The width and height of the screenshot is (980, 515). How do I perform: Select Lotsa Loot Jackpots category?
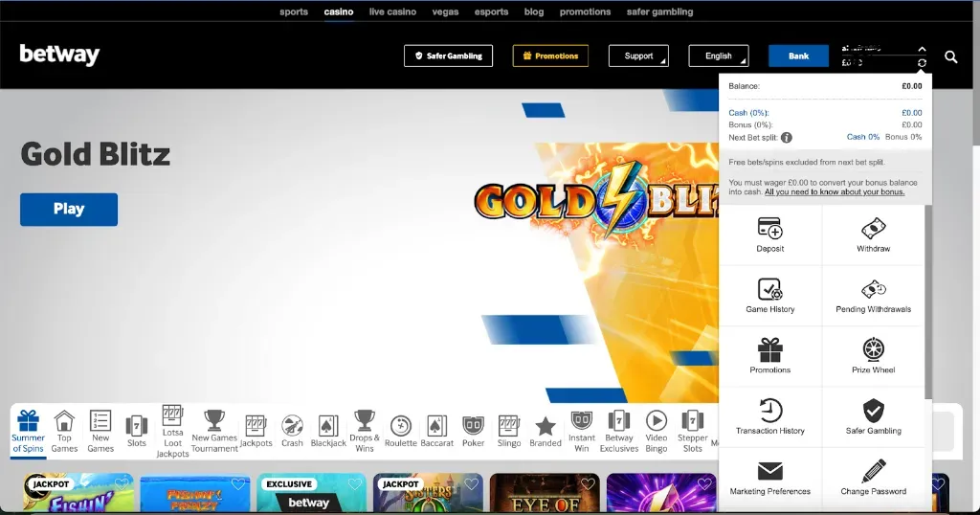click(x=172, y=432)
